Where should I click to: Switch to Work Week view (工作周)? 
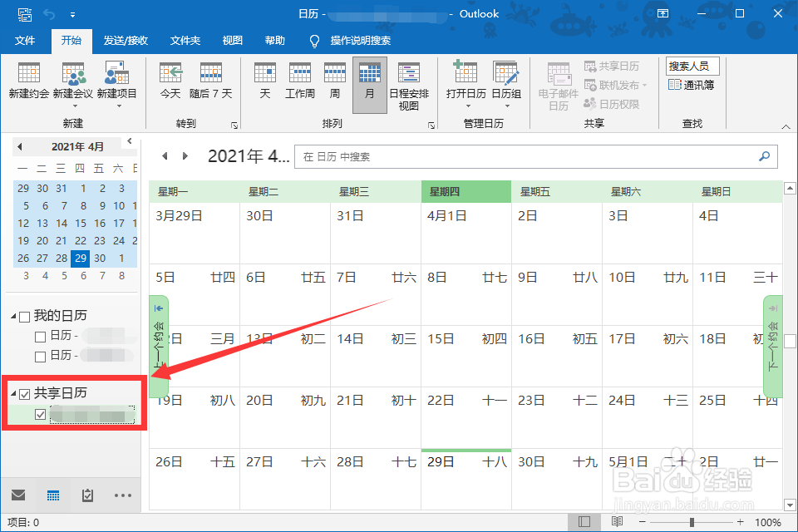tap(300, 81)
